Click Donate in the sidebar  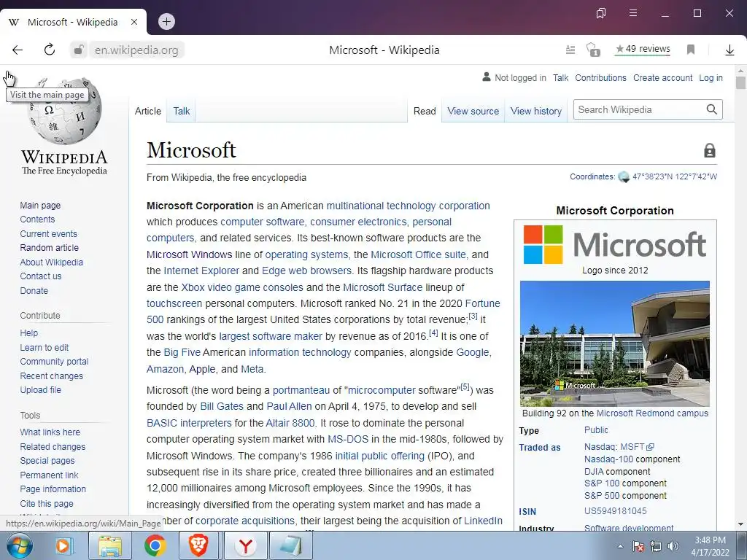34,290
